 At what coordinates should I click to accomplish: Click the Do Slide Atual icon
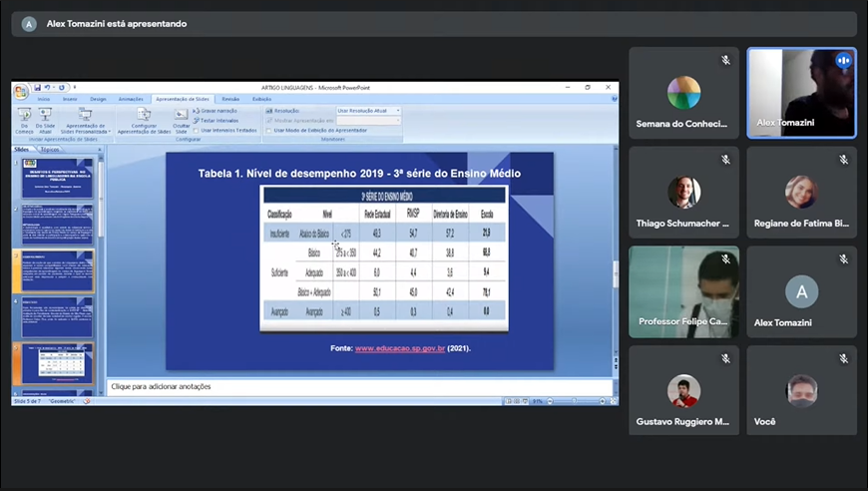46,118
